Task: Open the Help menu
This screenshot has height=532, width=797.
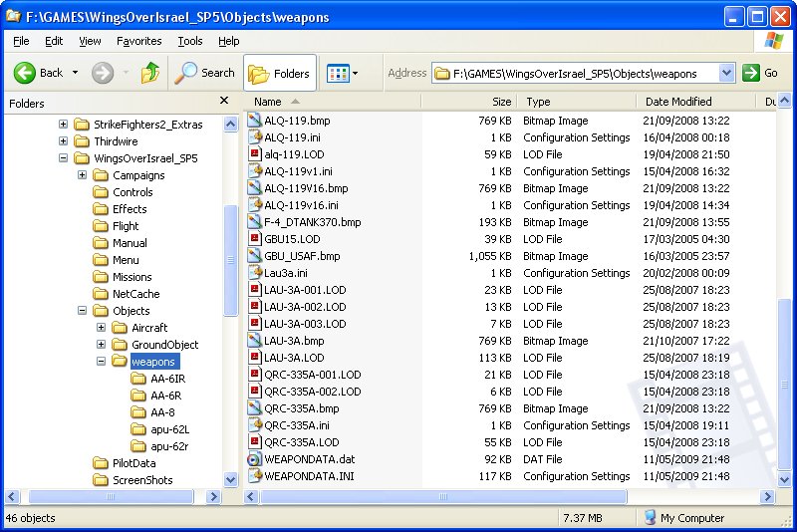Action: point(229,41)
